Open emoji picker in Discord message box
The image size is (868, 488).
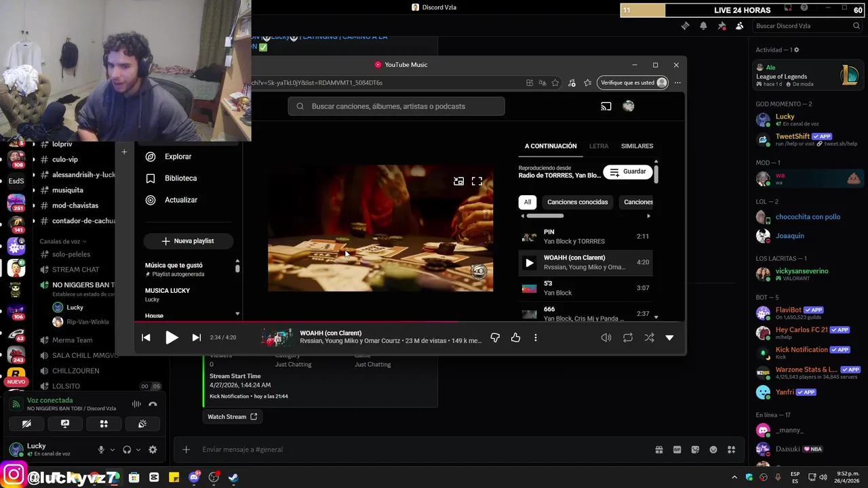tap(713, 449)
